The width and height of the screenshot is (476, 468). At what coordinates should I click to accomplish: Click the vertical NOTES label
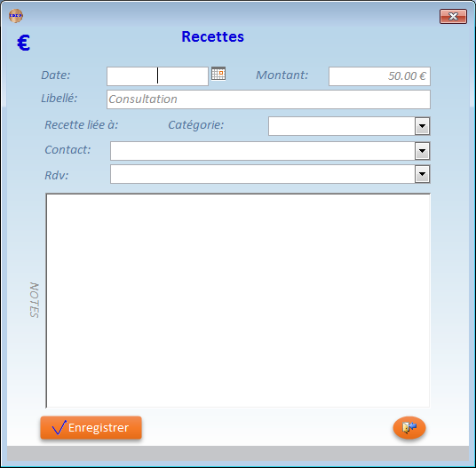(35, 300)
